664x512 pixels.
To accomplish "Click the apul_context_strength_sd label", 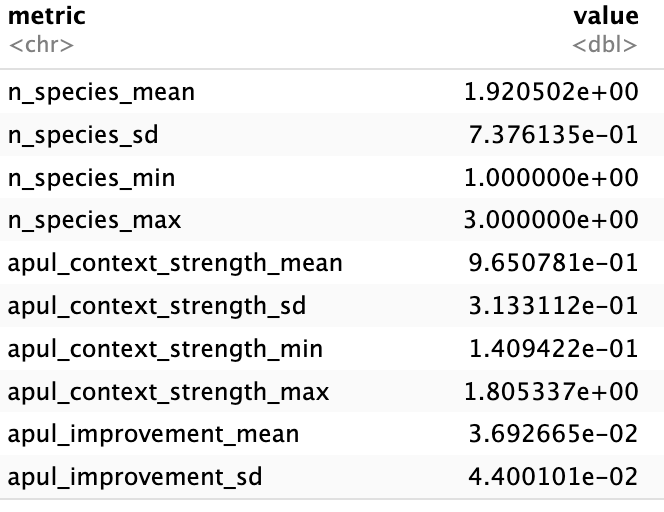I will 157,306.
